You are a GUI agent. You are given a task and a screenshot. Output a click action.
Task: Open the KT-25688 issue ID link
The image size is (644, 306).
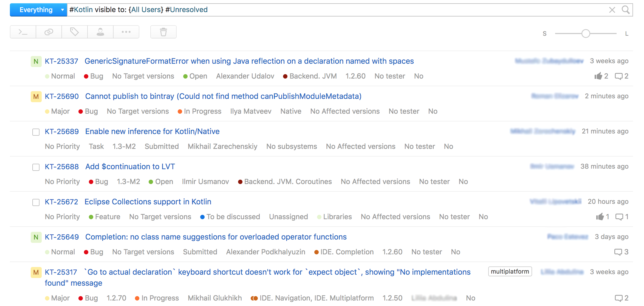(62, 167)
